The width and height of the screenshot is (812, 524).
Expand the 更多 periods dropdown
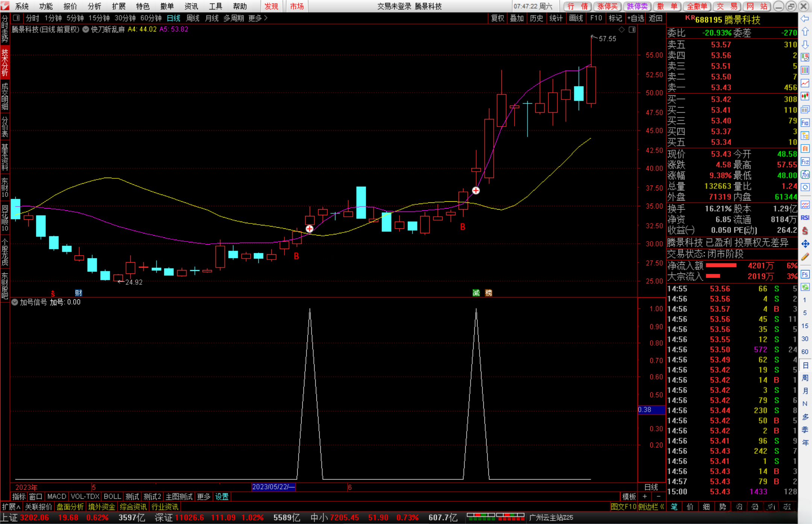coord(258,18)
